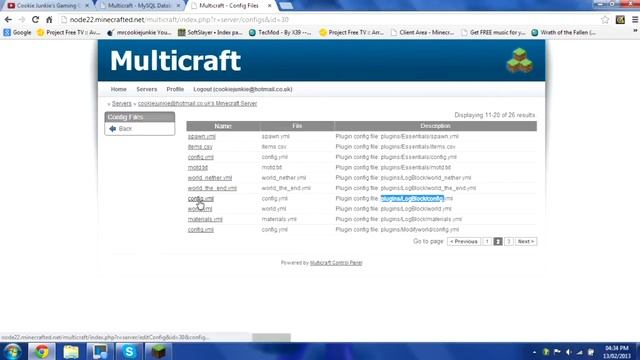Open the Modifyworld config.yml link
Viewport: 640px width, 360px height.
coord(201,230)
